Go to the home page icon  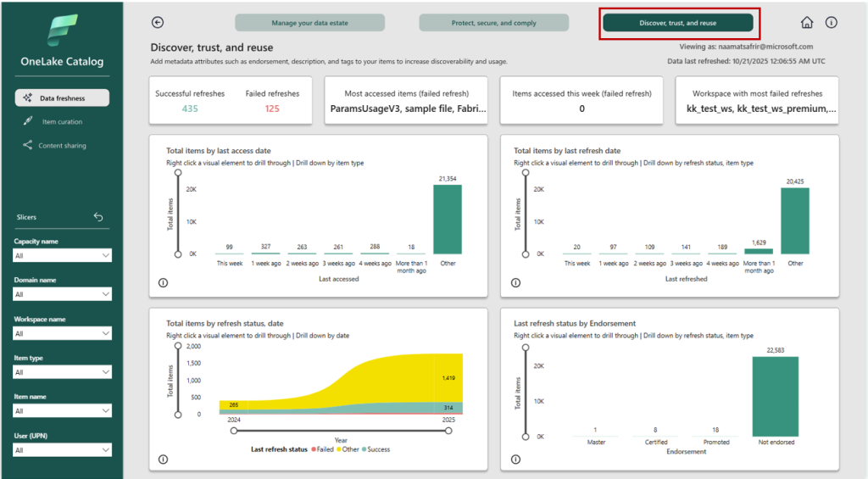pos(807,23)
